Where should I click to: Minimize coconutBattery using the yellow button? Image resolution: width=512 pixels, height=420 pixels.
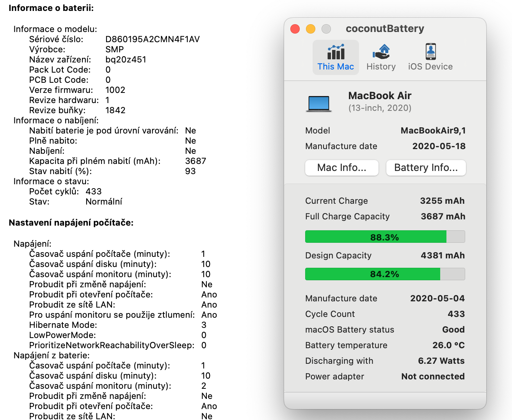(x=311, y=29)
